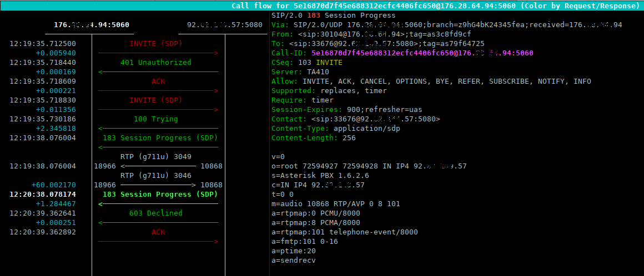The height and width of the screenshot is (276, 644).
Task: Select the RTP (g711u) 3046 stream
Action: pos(155,176)
